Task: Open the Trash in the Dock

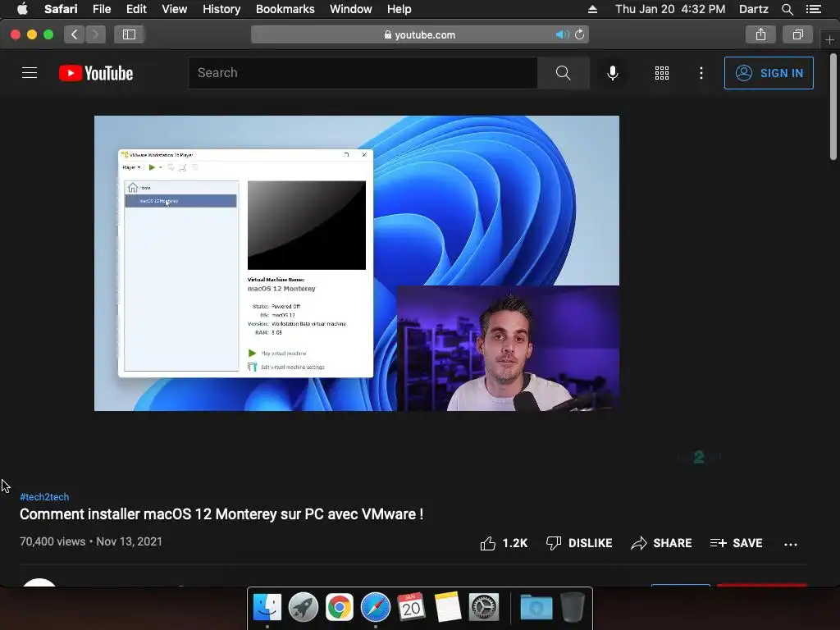Action: (572, 607)
